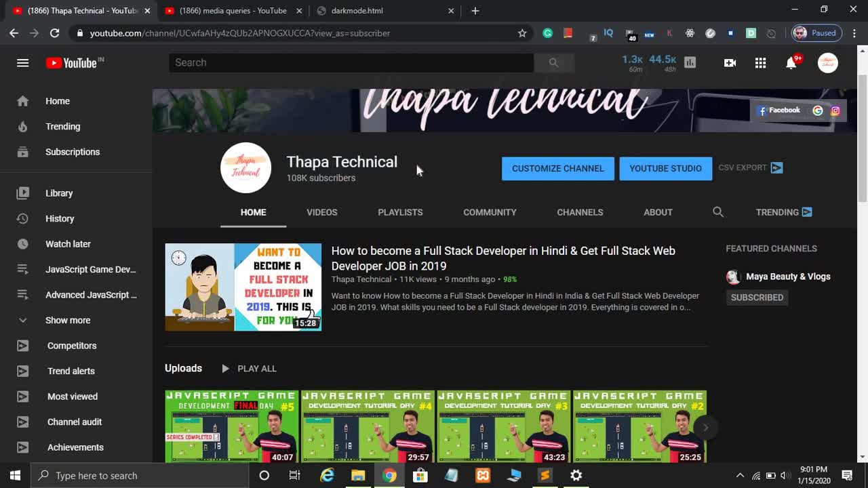
Task: Click PLAY ALL next to Uploads
Action: point(249,369)
